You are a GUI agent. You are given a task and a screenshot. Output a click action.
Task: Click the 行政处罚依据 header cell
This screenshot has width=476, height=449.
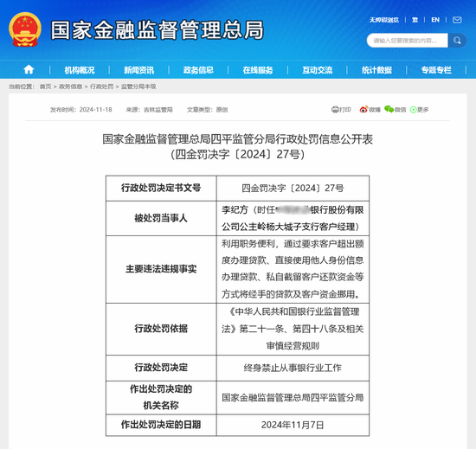(x=161, y=329)
